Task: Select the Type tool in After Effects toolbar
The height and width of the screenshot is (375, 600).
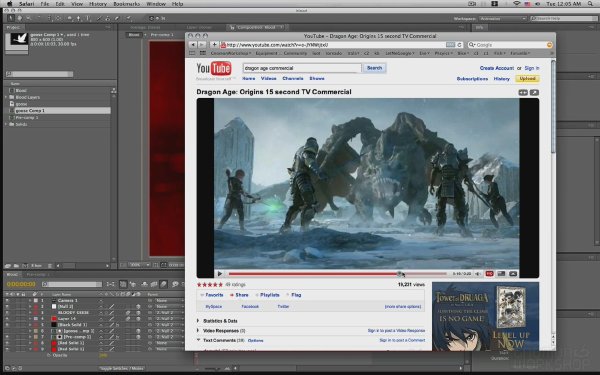Action: (88, 18)
